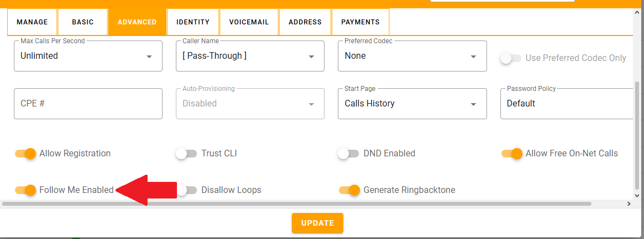Enable the Disallow Loops switch
This screenshot has height=239, width=644.
[186, 190]
